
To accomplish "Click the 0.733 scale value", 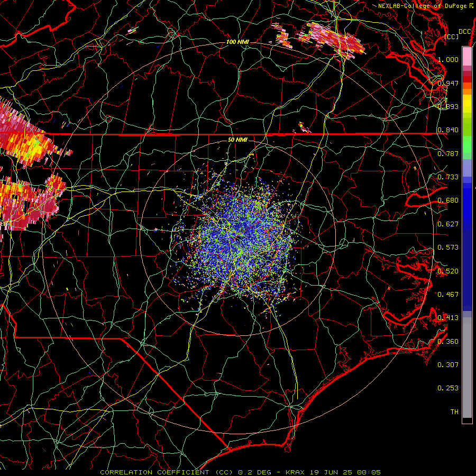I will coord(448,177).
